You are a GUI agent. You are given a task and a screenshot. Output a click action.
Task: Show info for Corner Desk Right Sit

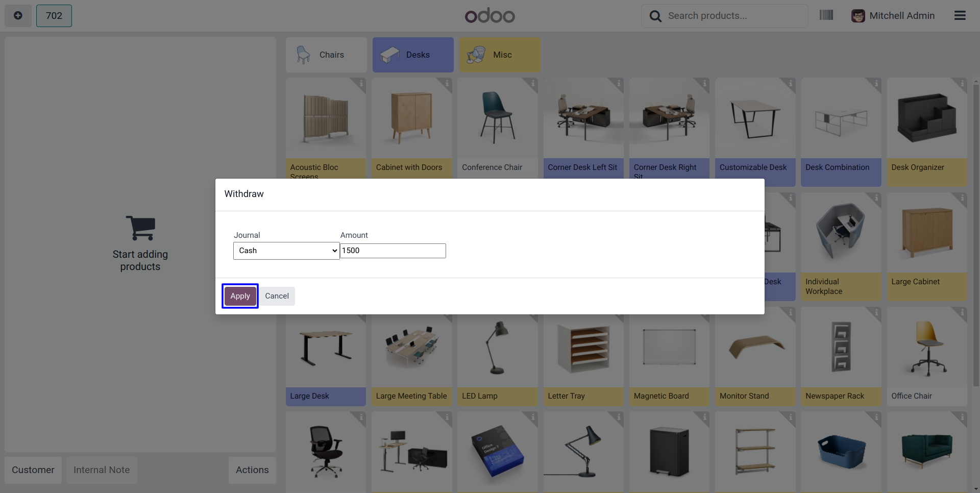tap(704, 83)
